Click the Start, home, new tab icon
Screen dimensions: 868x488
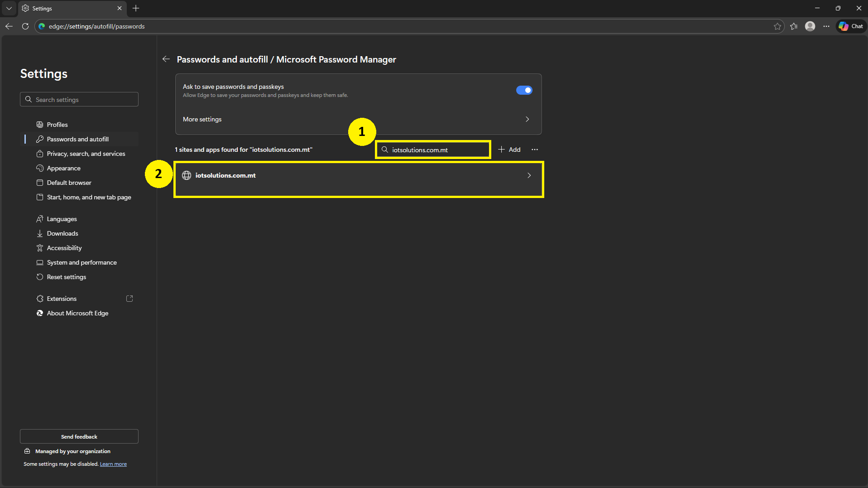click(40, 197)
